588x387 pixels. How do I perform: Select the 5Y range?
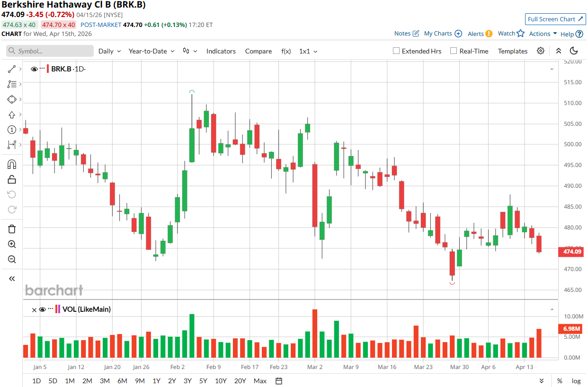click(203, 381)
